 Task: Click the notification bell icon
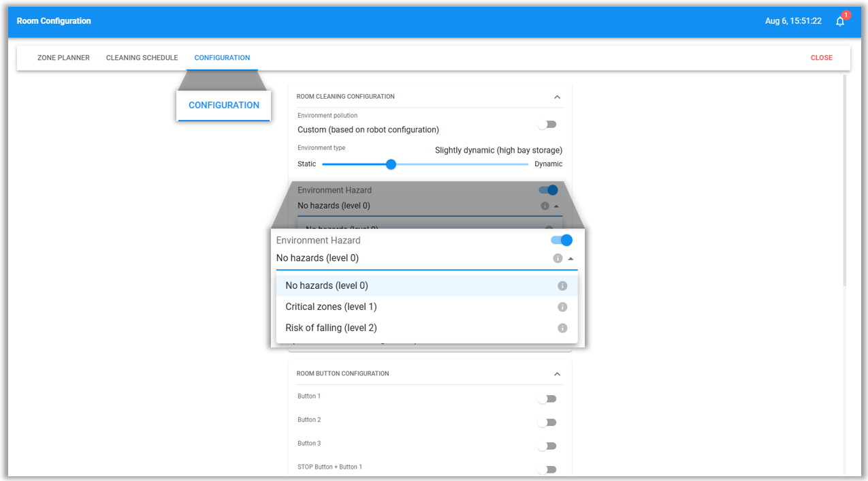click(840, 21)
